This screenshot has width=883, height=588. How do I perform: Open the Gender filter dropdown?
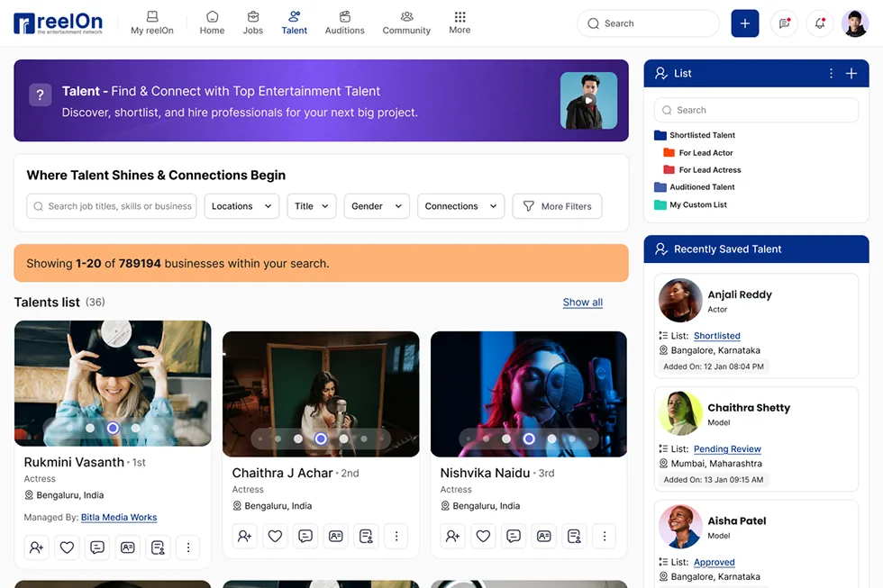[376, 206]
